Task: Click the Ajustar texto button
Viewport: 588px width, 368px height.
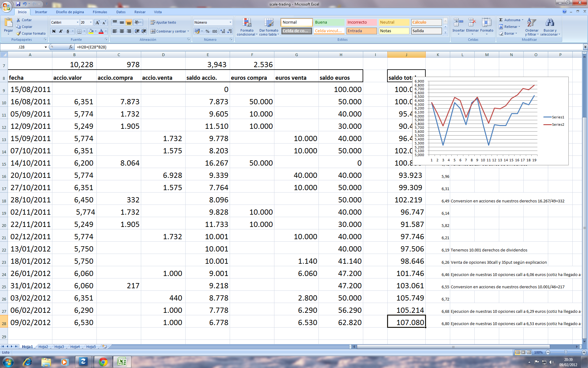Action: click(x=163, y=22)
